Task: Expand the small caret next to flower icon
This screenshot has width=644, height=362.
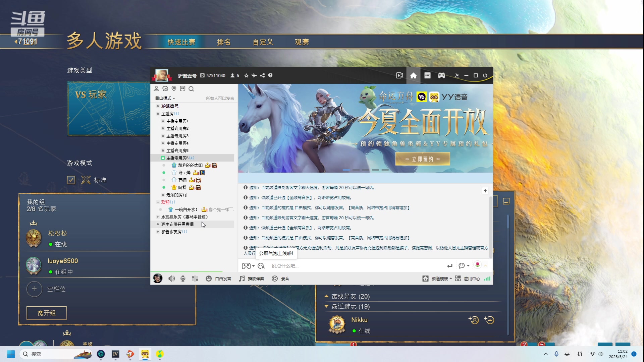Action: (x=485, y=266)
